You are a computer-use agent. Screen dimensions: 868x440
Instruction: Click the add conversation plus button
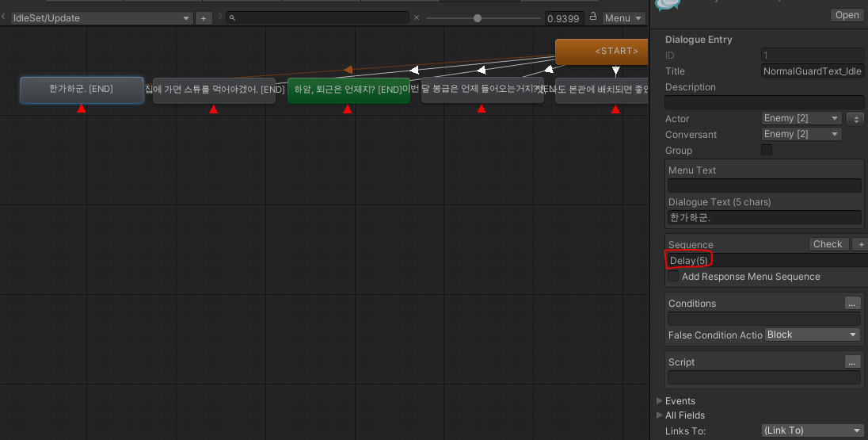[204, 18]
